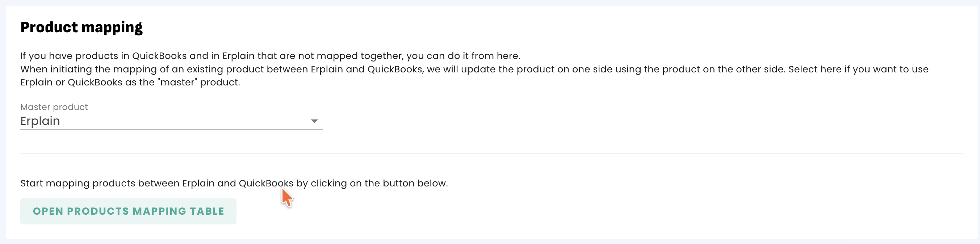
Task: Click the word 'mapping' in the page title
Action: [x=112, y=28]
